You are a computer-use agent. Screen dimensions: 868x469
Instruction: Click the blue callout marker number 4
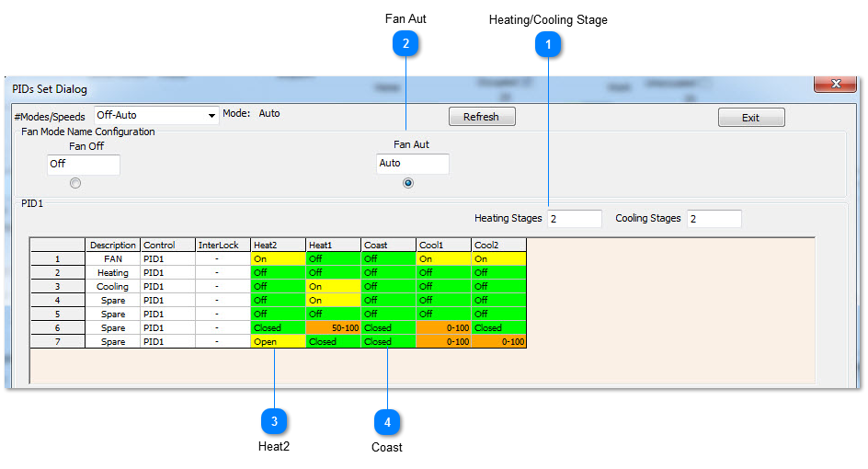click(387, 422)
